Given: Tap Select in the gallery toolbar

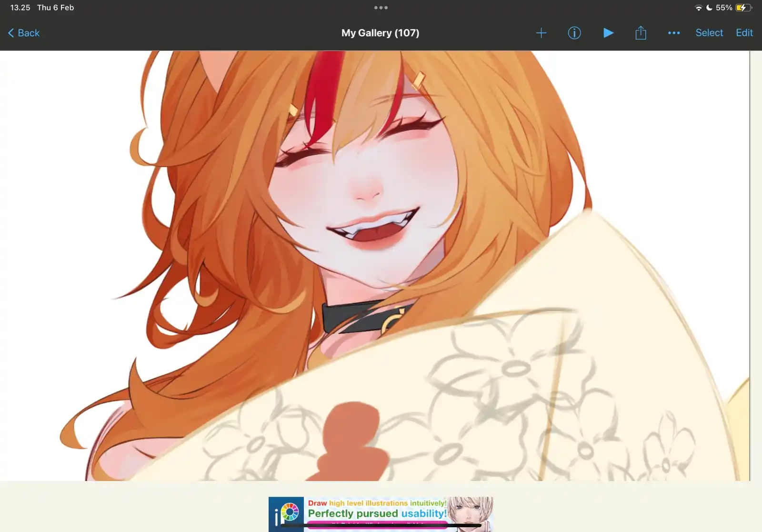Looking at the screenshot, I should click(x=709, y=33).
